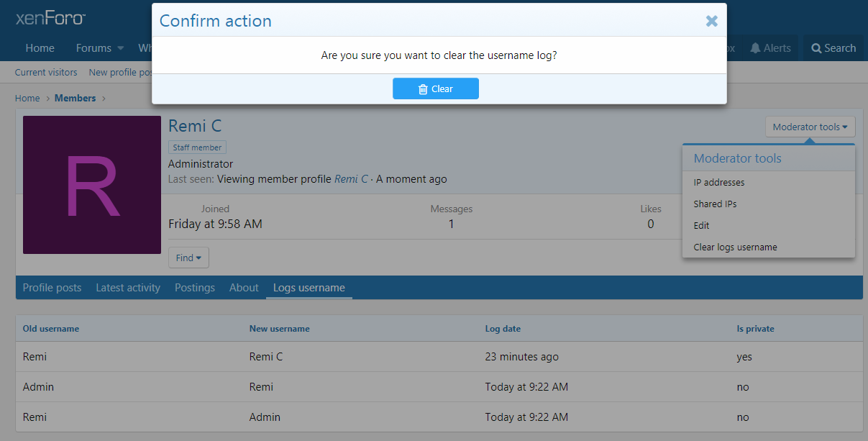Expand the Find dropdown button

point(188,258)
